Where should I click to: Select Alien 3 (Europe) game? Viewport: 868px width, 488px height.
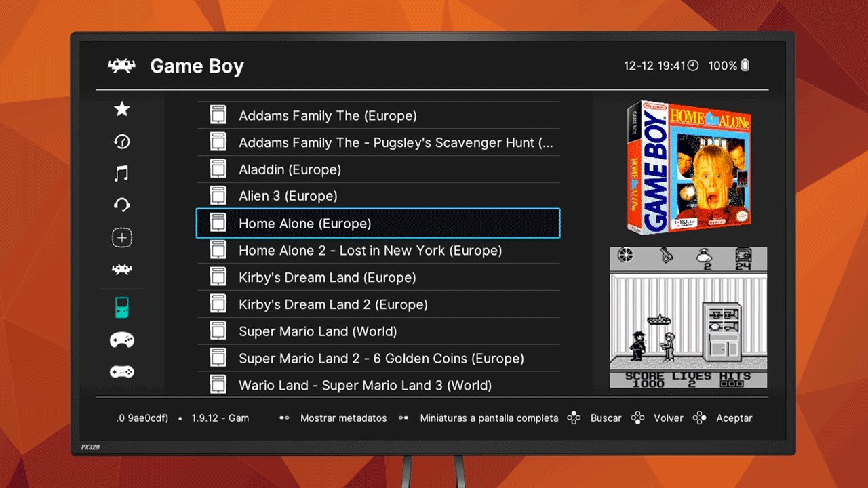[x=378, y=196]
